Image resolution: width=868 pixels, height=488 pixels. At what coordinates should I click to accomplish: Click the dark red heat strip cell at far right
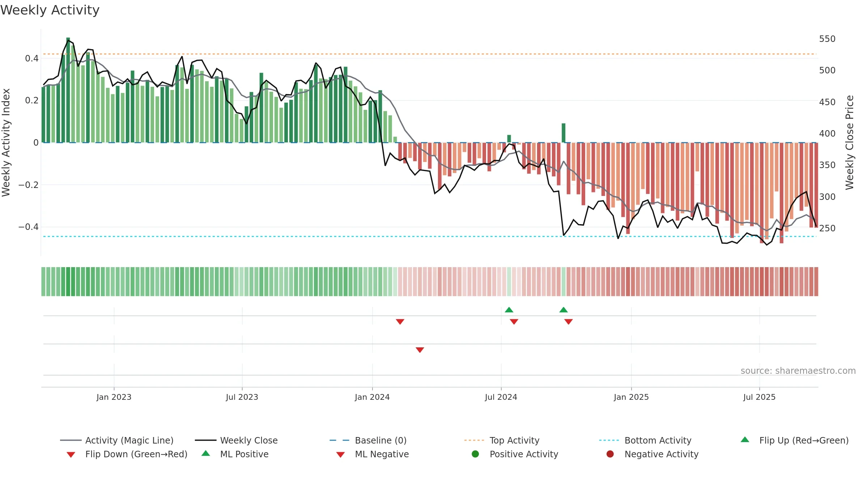pyautogui.click(x=816, y=282)
